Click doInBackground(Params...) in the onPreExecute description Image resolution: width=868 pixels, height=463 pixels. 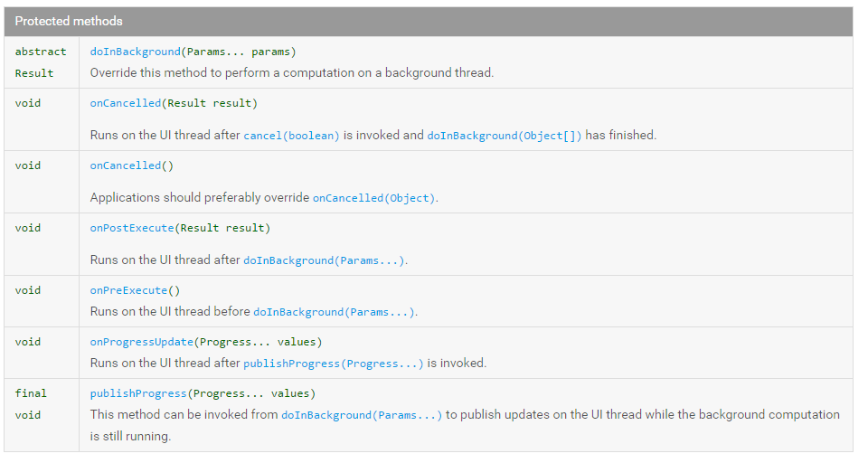(334, 312)
